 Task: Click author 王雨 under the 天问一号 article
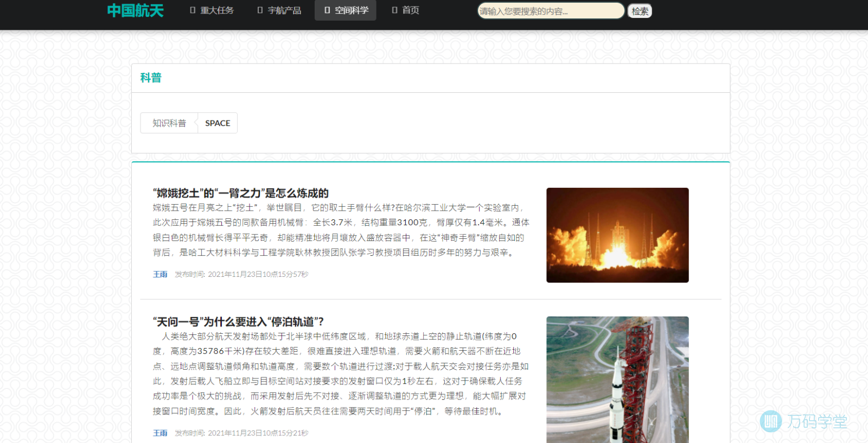tap(160, 433)
